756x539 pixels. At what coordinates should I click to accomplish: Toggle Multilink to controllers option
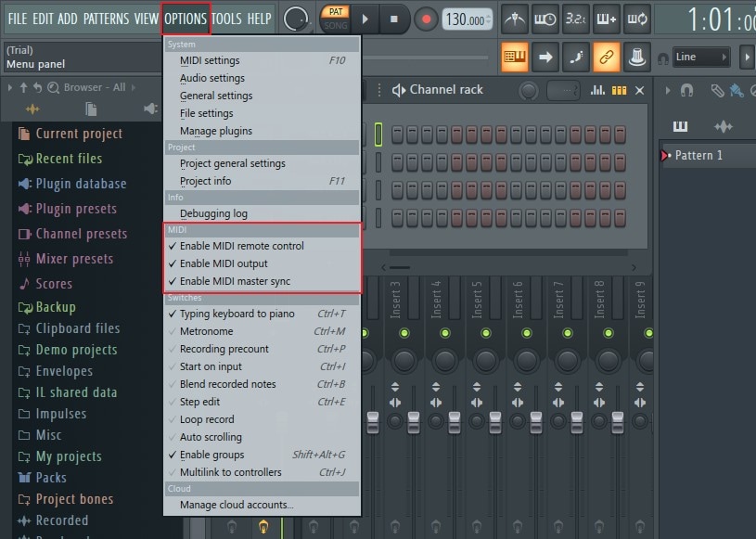point(263,472)
